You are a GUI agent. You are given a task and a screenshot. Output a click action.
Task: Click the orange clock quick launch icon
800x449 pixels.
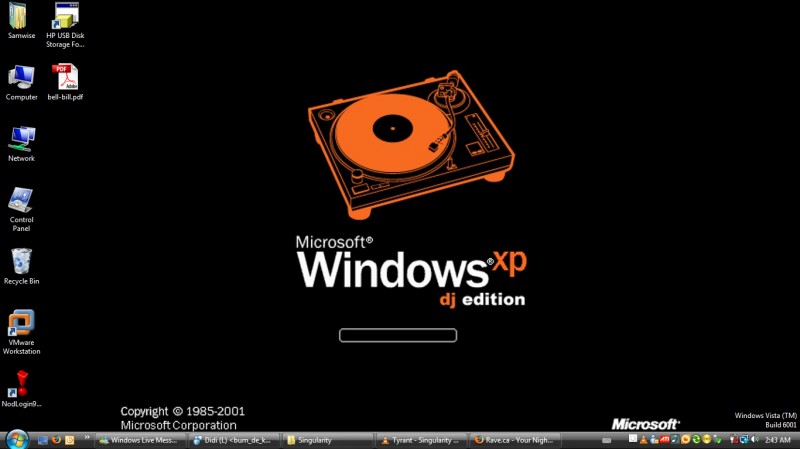(69, 440)
